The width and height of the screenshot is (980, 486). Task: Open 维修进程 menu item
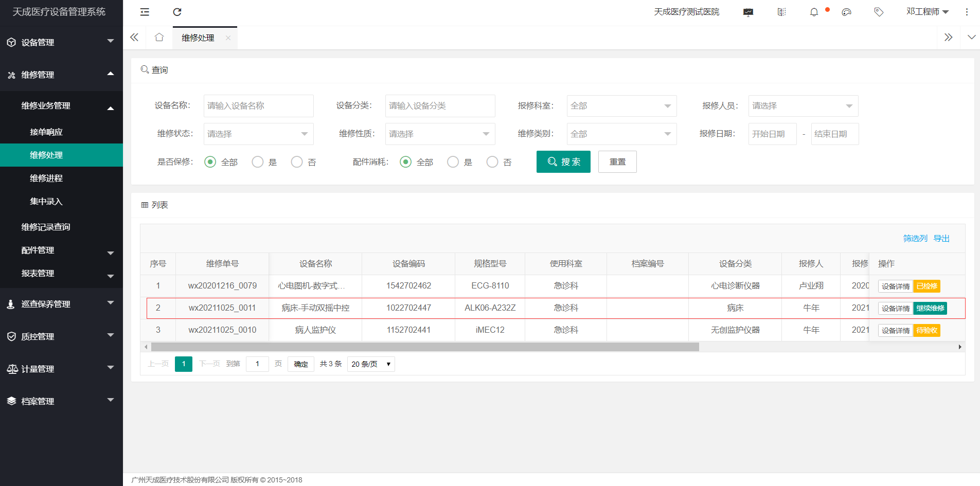(62, 178)
